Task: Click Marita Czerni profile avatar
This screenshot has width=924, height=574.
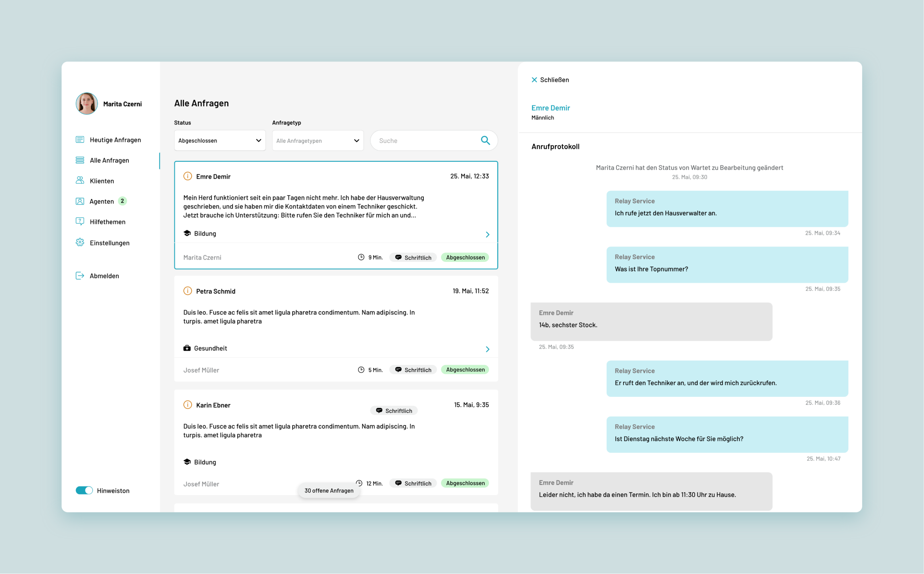Action: (x=87, y=104)
